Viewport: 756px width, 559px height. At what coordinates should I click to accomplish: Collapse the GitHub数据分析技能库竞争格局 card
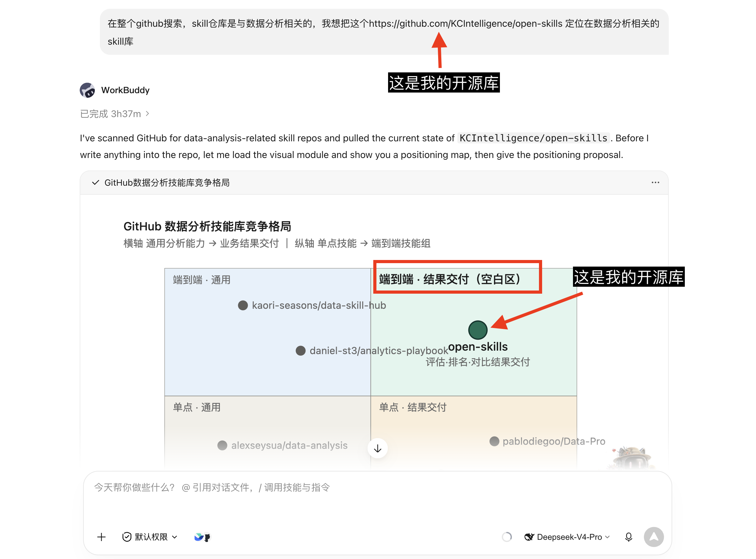coord(95,183)
